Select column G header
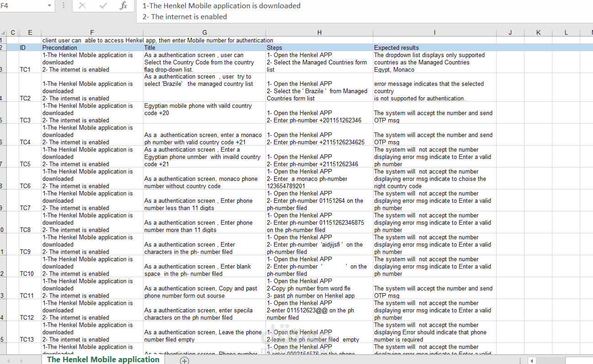 [204, 32]
